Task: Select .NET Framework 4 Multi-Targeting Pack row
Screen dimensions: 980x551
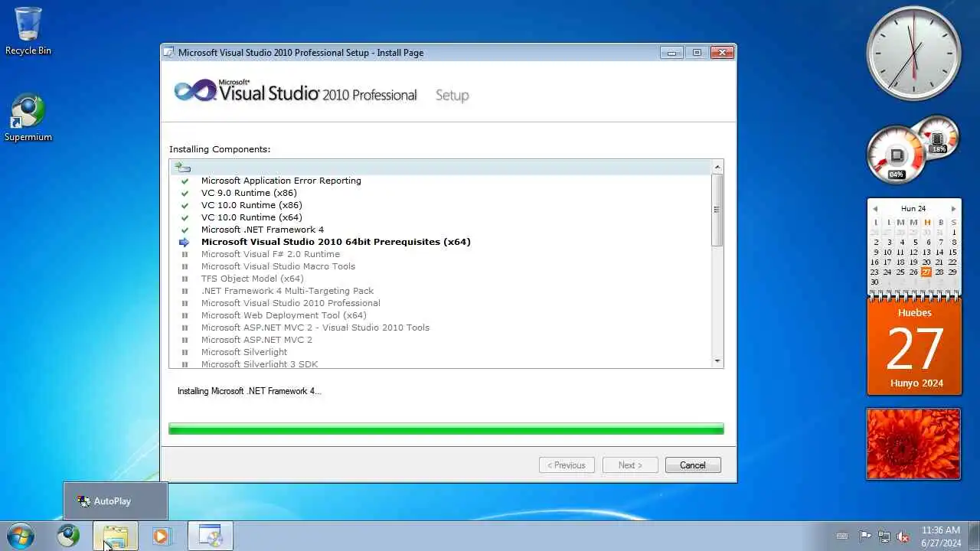Action: [287, 292]
